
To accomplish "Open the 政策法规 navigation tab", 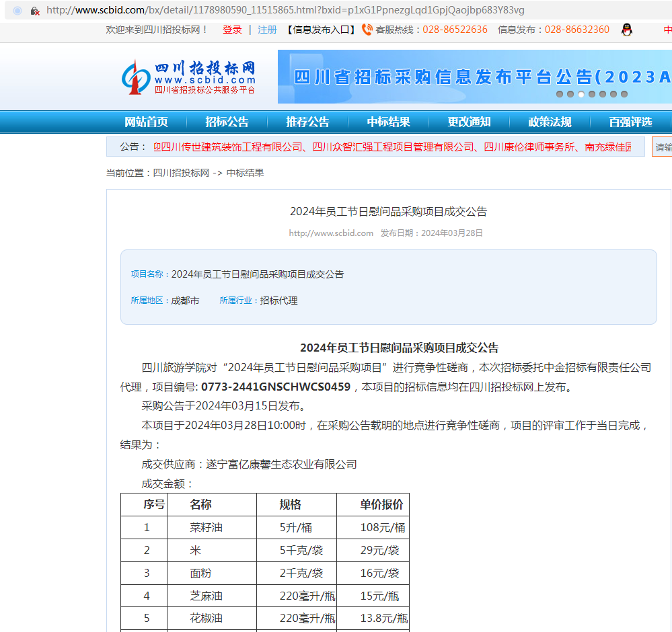I will pyautogui.click(x=550, y=122).
